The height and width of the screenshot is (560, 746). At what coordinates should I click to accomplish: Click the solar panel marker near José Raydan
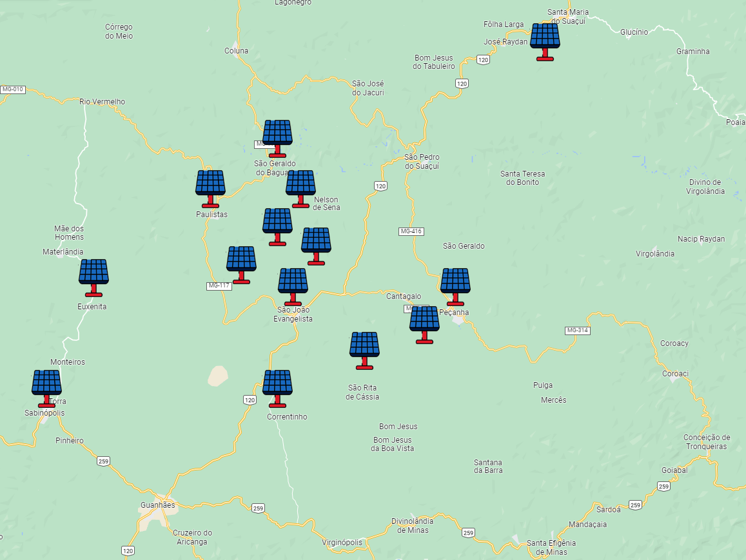545,40
